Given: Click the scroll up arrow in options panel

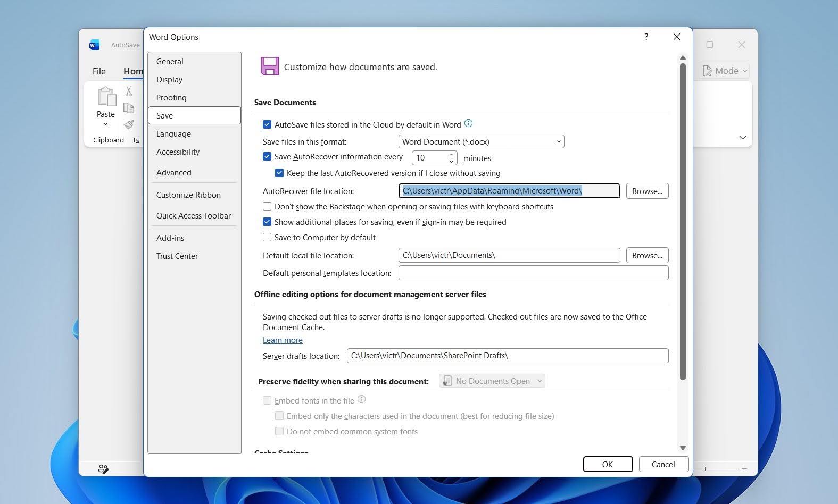Looking at the screenshot, I should [683, 57].
